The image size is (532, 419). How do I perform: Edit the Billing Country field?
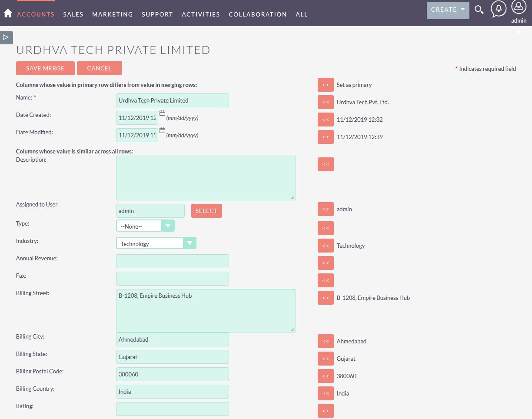pyautogui.click(x=173, y=392)
